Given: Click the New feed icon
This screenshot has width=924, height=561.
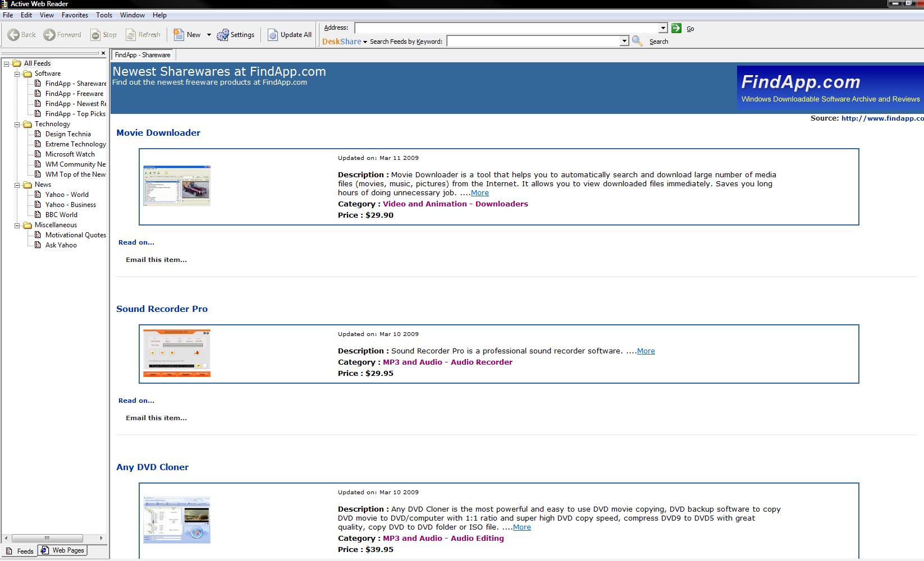Looking at the screenshot, I should point(179,35).
